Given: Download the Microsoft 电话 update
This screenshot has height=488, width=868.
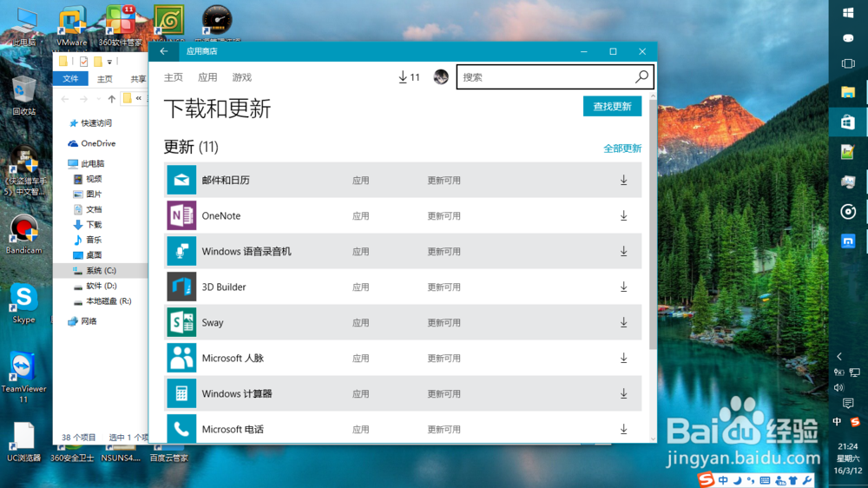Looking at the screenshot, I should [x=624, y=429].
